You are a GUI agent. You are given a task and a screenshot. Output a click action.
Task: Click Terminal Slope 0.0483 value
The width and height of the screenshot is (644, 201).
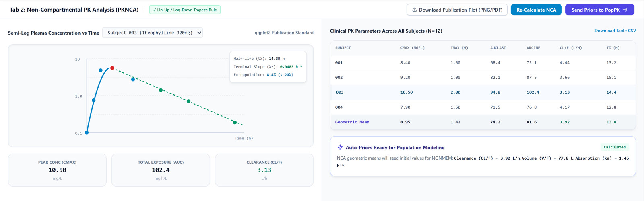[x=291, y=67]
